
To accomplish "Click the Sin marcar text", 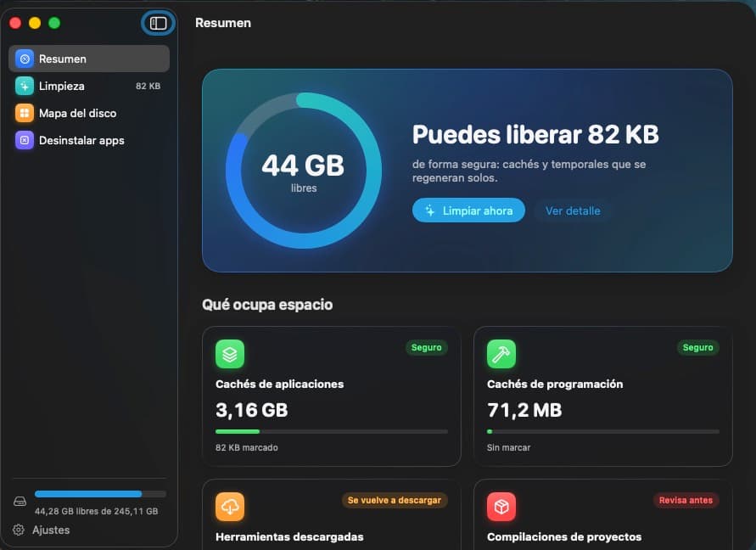I will click(508, 447).
